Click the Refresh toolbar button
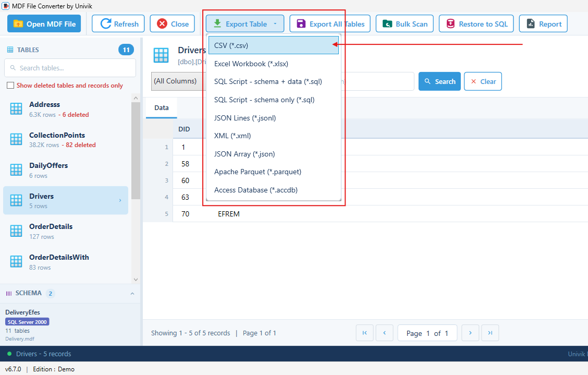The height and width of the screenshot is (375, 588). [x=118, y=23]
